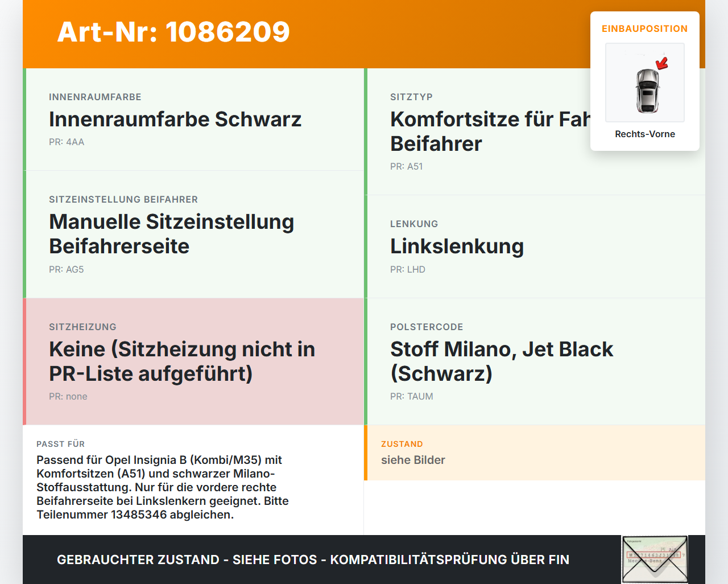This screenshot has height=584, width=728.
Task: Select the SITZEINSTELLUNG BEIFAHRER label
Action: tap(123, 200)
